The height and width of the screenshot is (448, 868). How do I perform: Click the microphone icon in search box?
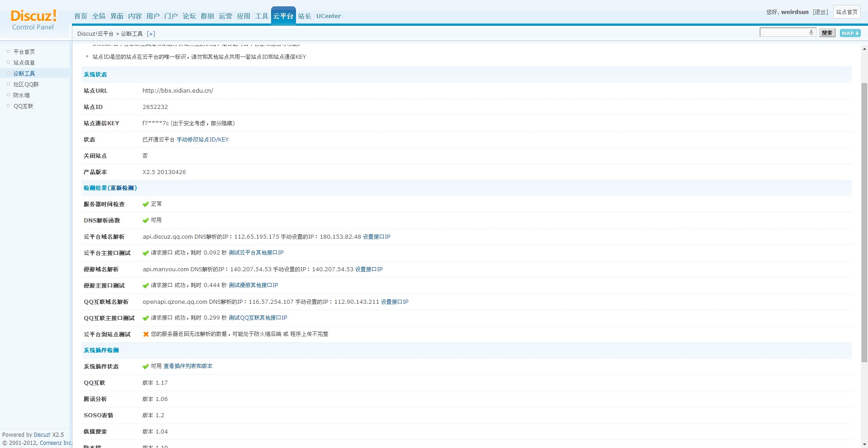(811, 33)
